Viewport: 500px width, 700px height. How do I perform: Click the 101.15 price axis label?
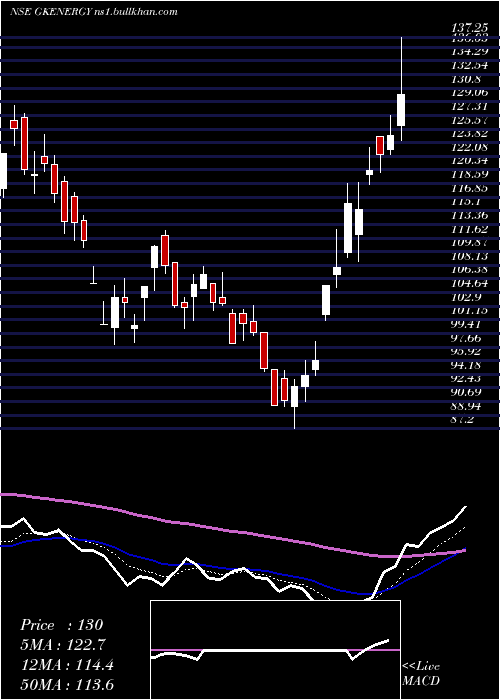click(x=470, y=311)
